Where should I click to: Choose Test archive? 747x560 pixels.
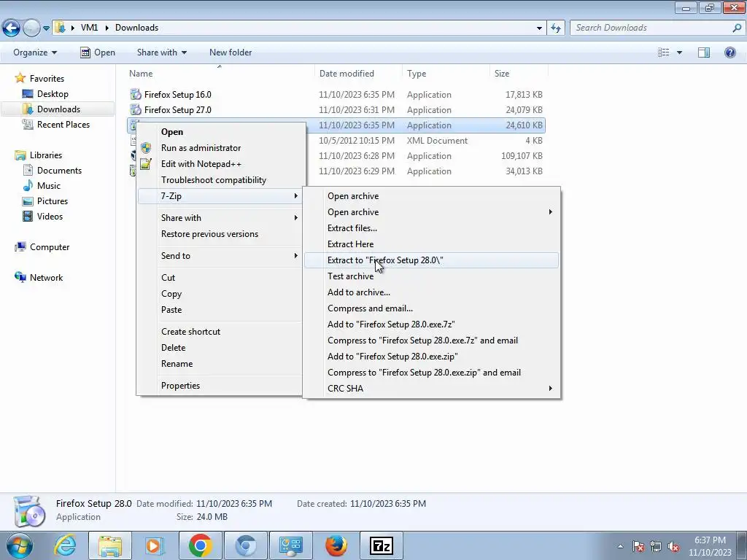(432, 276)
